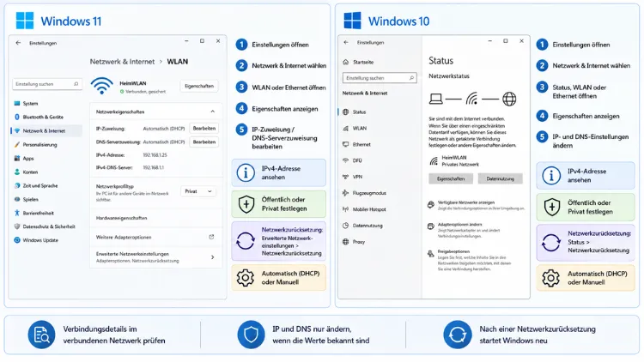Select Netzwerk & Internet in Windows 11 sidebar

pos(46,130)
